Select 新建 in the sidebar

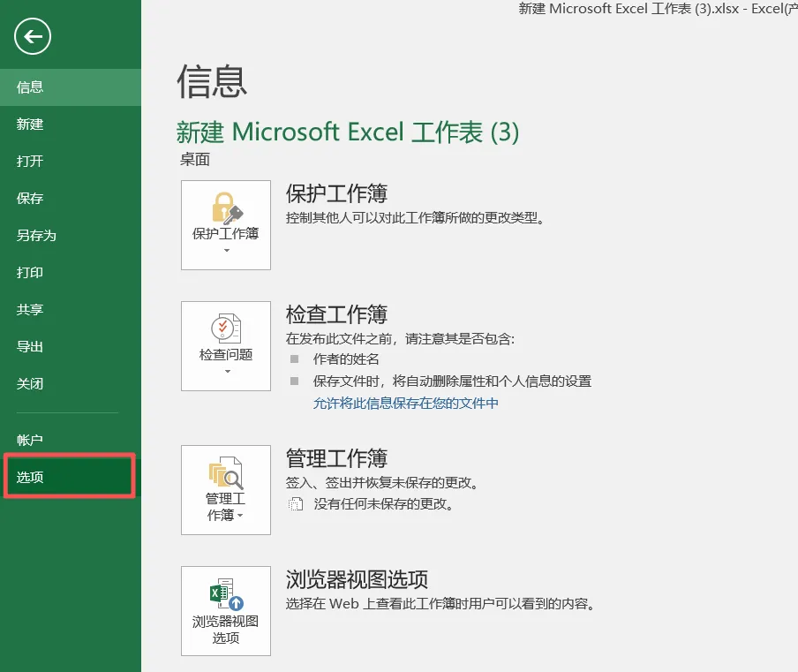(x=71, y=125)
